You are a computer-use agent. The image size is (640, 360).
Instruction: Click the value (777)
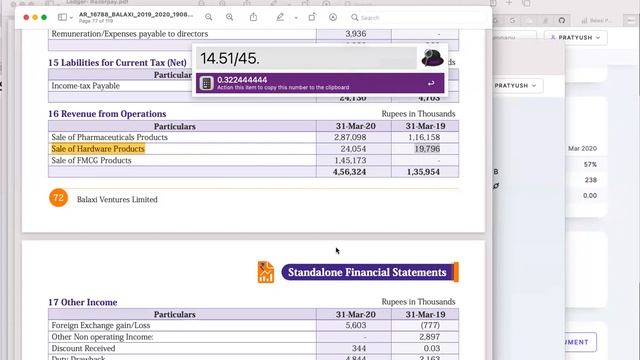point(430,325)
